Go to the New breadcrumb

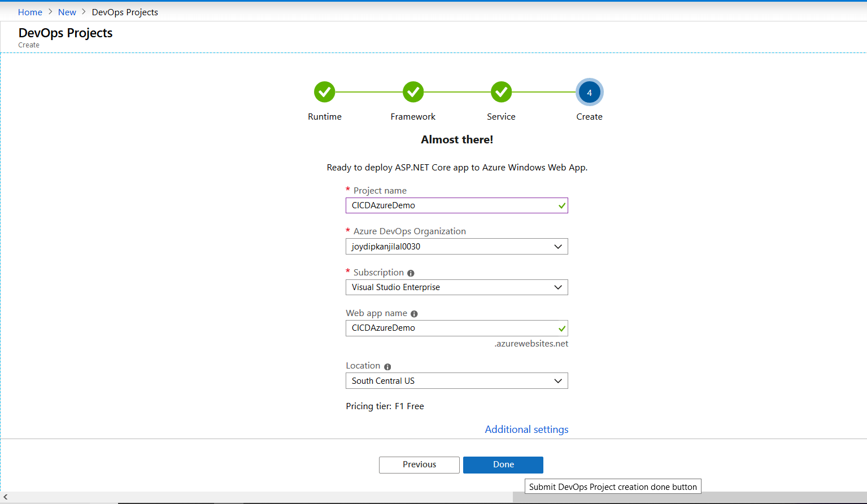click(x=67, y=12)
